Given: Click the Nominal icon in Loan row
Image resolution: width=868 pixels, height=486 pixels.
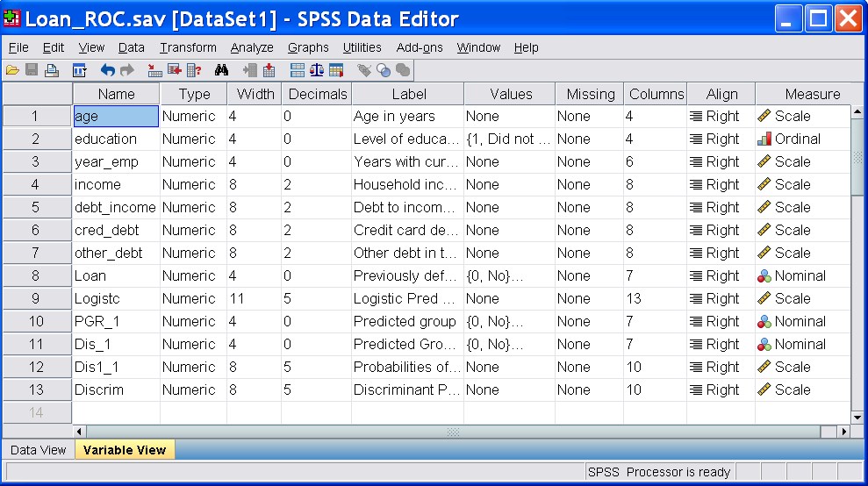Looking at the screenshot, I should (x=764, y=275).
